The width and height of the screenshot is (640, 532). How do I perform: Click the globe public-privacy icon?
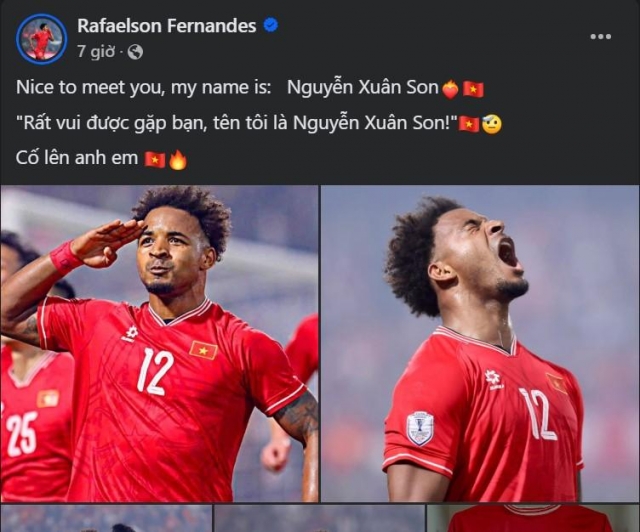[135, 52]
